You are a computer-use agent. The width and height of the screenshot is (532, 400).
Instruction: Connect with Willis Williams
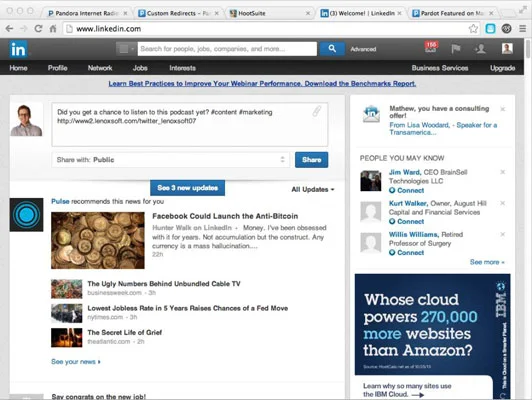pos(406,253)
